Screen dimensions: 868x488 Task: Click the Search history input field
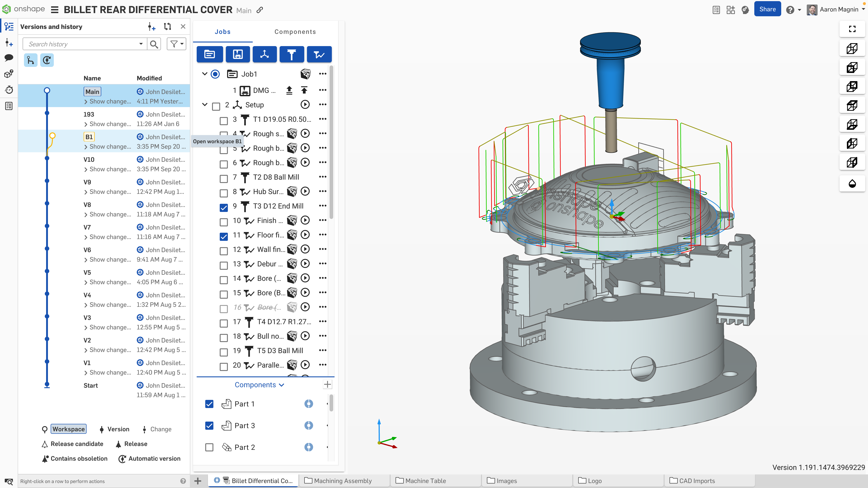click(x=84, y=44)
